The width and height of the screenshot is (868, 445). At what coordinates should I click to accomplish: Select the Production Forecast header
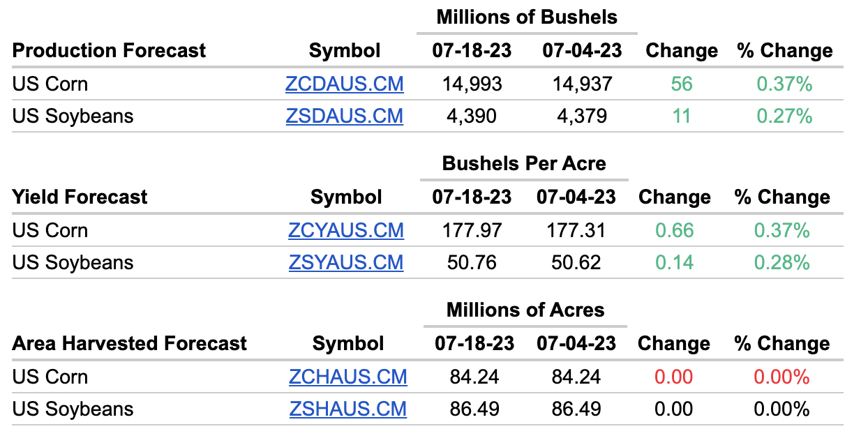110,51
